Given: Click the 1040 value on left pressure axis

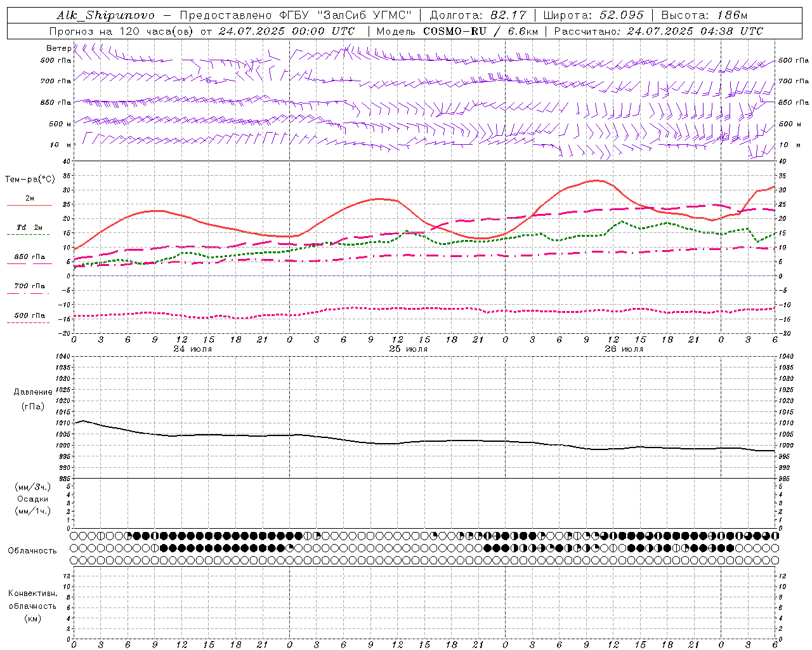Looking at the screenshot, I should point(63,357).
